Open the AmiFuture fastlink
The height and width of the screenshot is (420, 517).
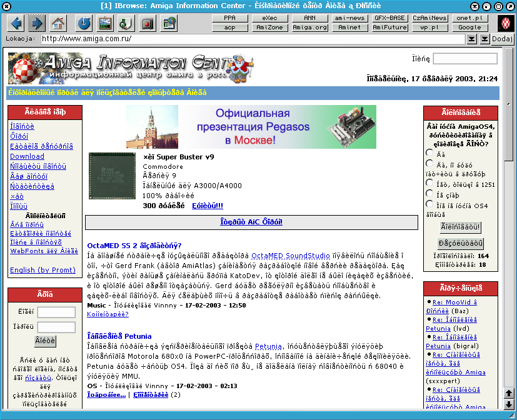click(x=389, y=27)
